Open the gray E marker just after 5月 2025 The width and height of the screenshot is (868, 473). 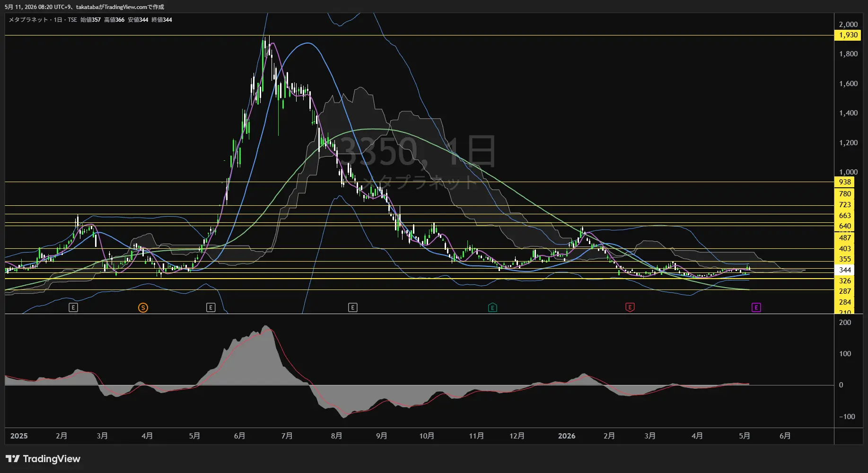click(210, 308)
